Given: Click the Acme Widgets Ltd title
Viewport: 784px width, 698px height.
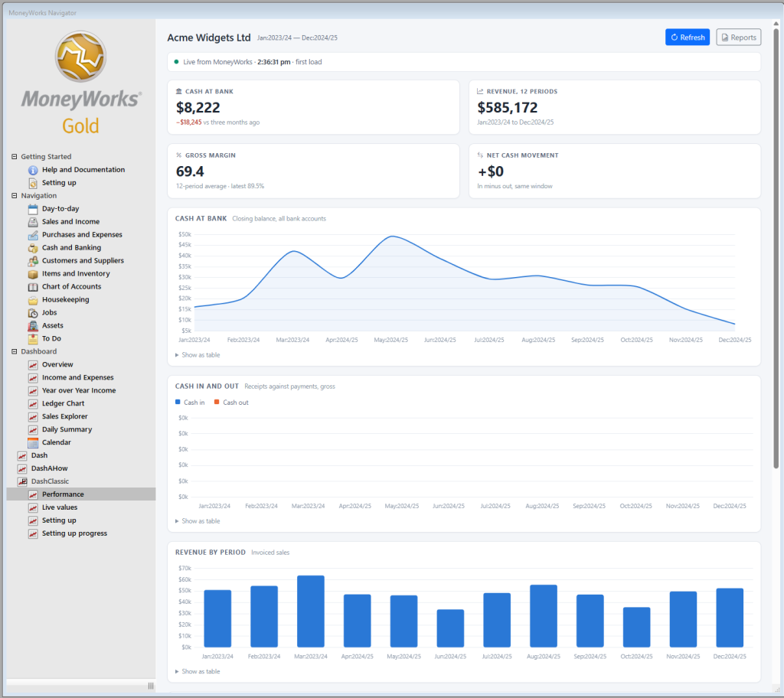Looking at the screenshot, I should pos(208,38).
